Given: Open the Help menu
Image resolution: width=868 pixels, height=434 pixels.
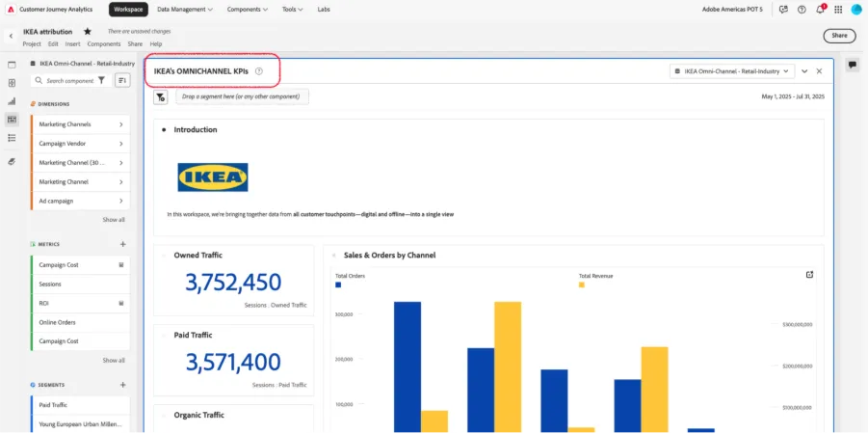Looking at the screenshot, I should [155, 43].
